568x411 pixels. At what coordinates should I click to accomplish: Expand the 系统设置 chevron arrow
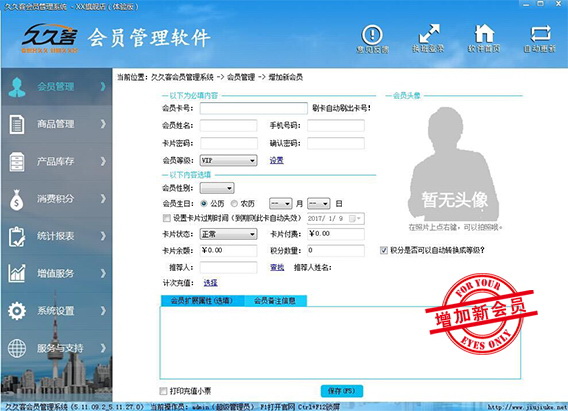tap(103, 310)
